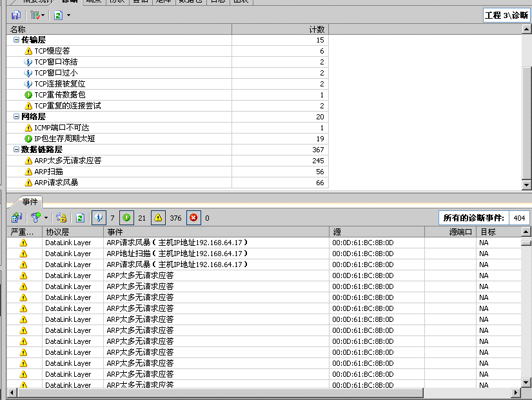Select the ICMP端口不可达 row

168,128
